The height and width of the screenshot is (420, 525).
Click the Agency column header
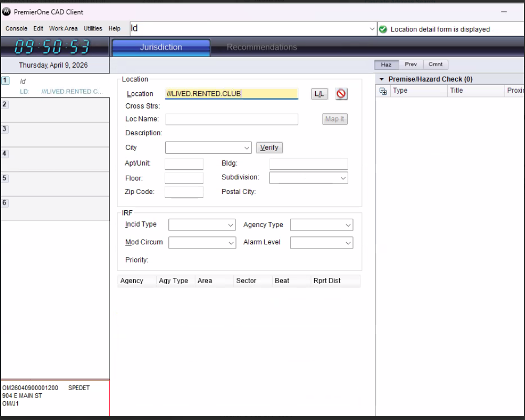point(136,281)
